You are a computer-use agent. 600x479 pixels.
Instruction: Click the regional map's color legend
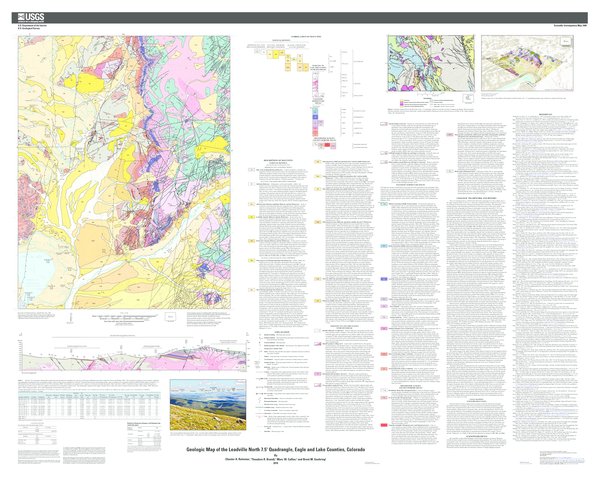point(427,103)
